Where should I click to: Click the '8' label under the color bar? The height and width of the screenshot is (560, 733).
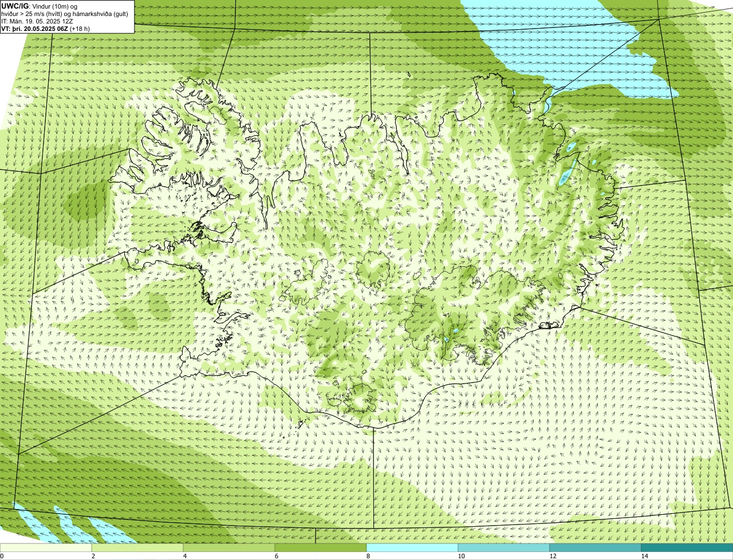point(368,556)
